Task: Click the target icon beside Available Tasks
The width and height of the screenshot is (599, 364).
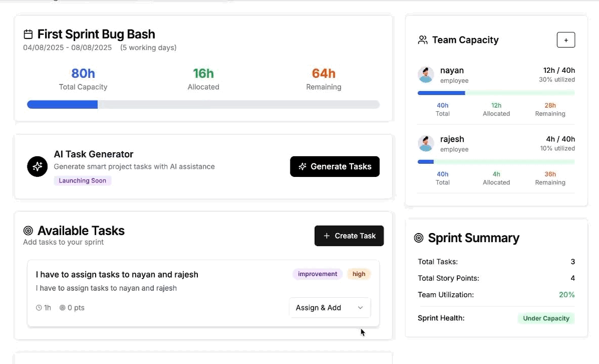Action: 28,231
